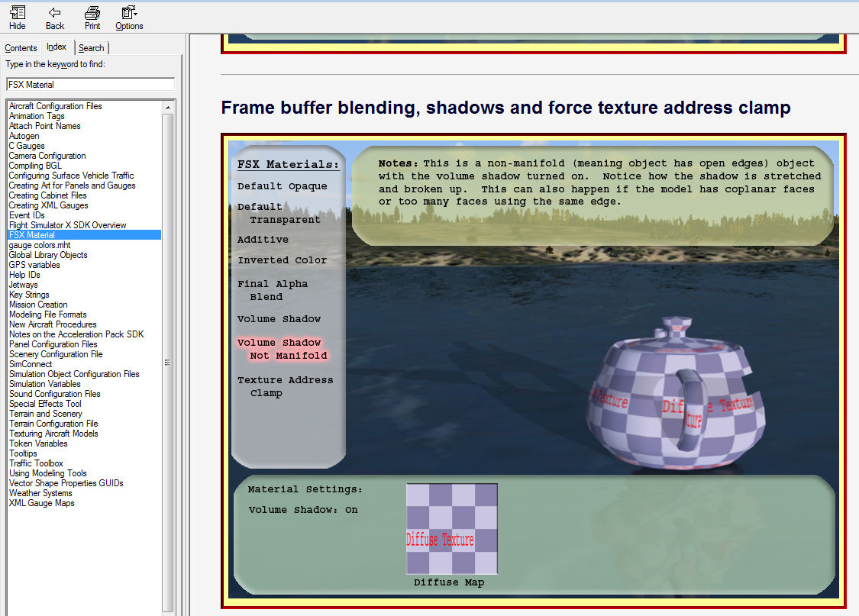Select 'Panel Configuration Files' index entry

pyautogui.click(x=53, y=344)
